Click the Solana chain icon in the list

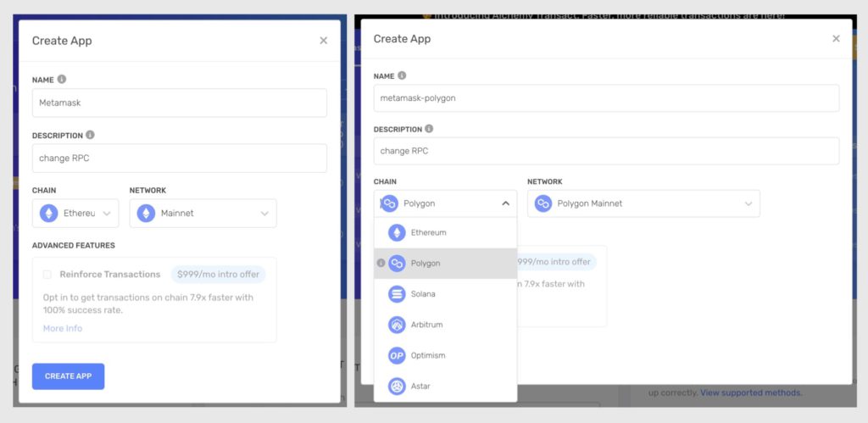pyautogui.click(x=397, y=294)
